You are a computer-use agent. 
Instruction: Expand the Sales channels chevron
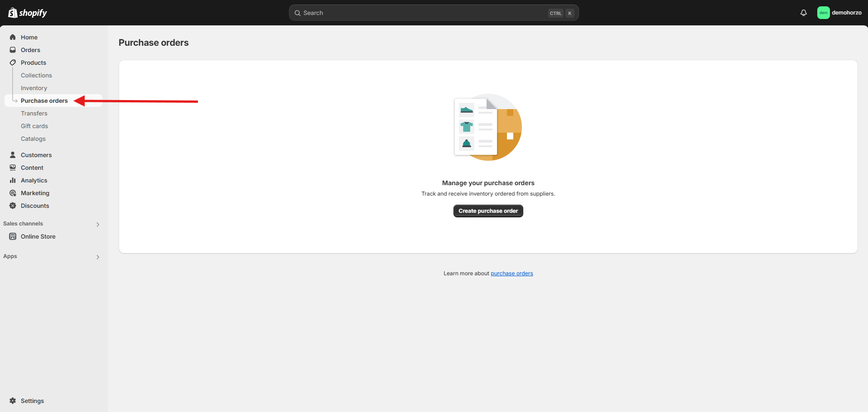click(x=98, y=224)
